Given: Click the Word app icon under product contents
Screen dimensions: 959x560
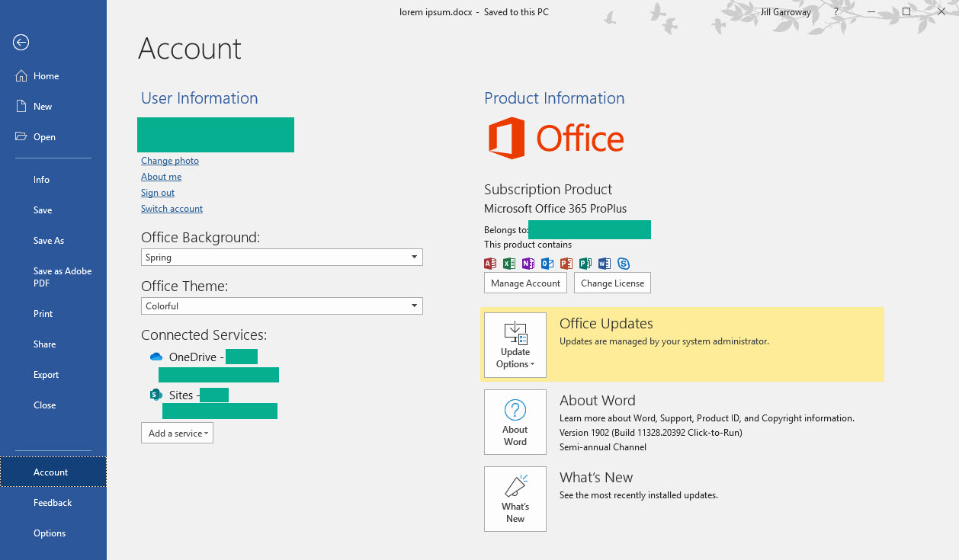Looking at the screenshot, I should pyautogui.click(x=605, y=264).
